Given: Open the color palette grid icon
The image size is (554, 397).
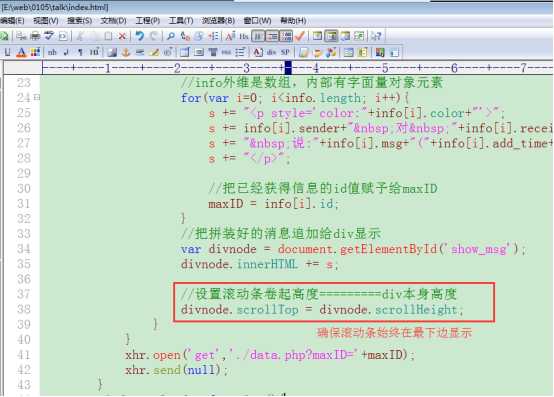Looking at the screenshot, I should click(x=35, y=53).
